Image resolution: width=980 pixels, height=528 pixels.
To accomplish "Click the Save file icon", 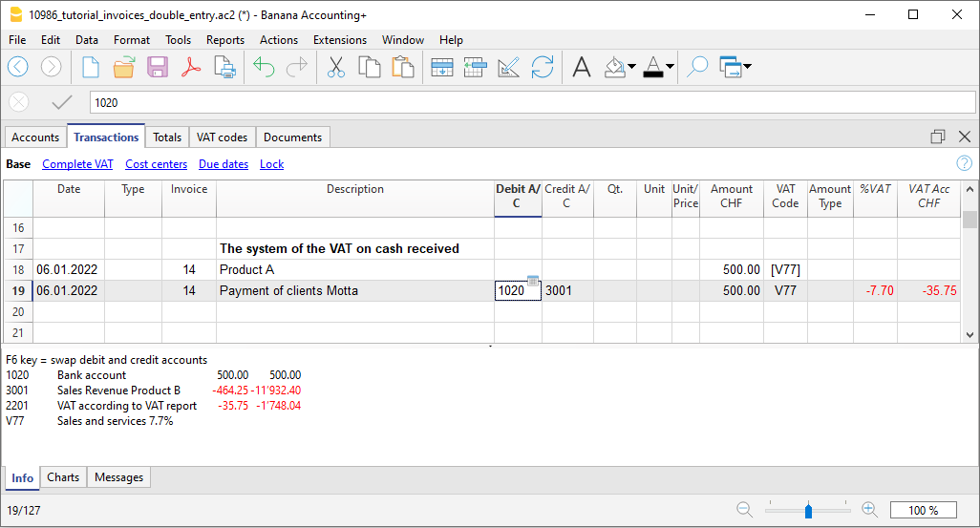I will (x=158, y=67).
